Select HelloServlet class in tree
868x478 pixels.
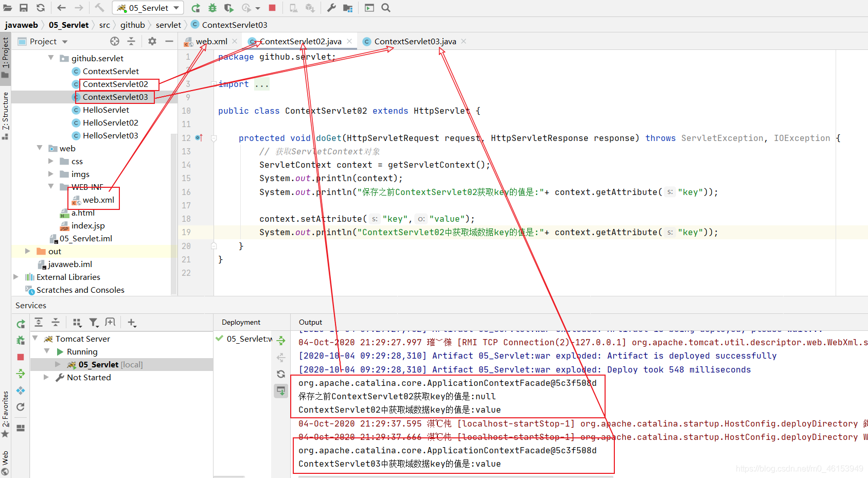pos(106,110)
